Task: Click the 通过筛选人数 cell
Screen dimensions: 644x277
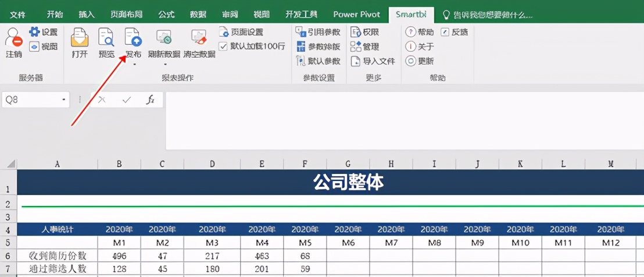Action: [x=58, y=269]
